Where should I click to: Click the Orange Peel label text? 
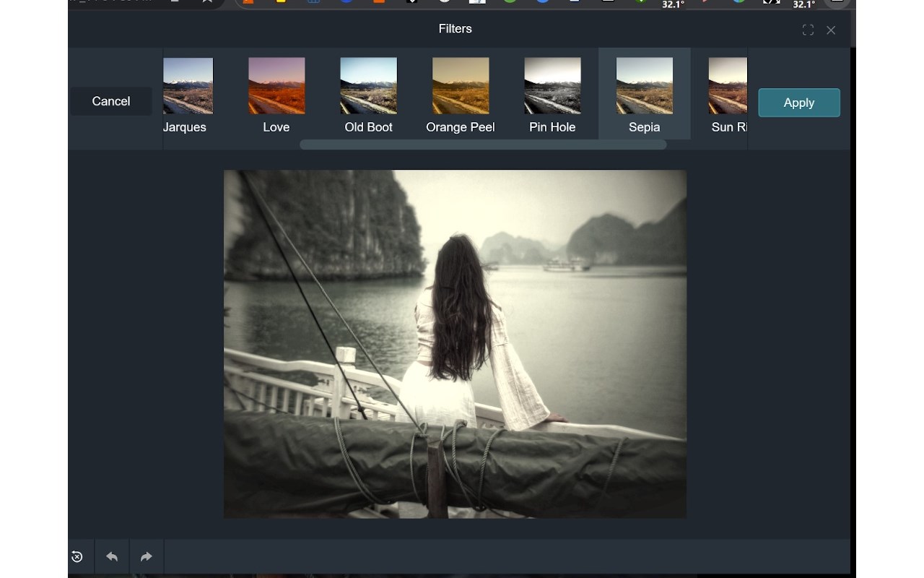(x=461, y=127)
